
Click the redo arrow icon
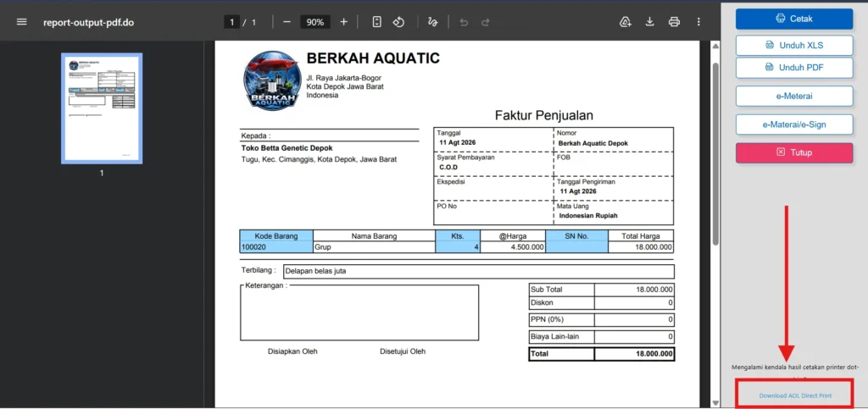[x=486, y=22]
